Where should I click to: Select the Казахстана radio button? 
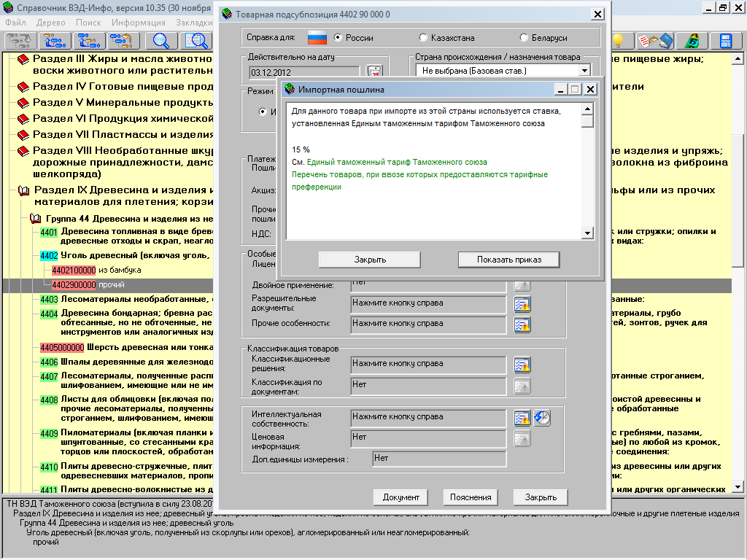423,38
